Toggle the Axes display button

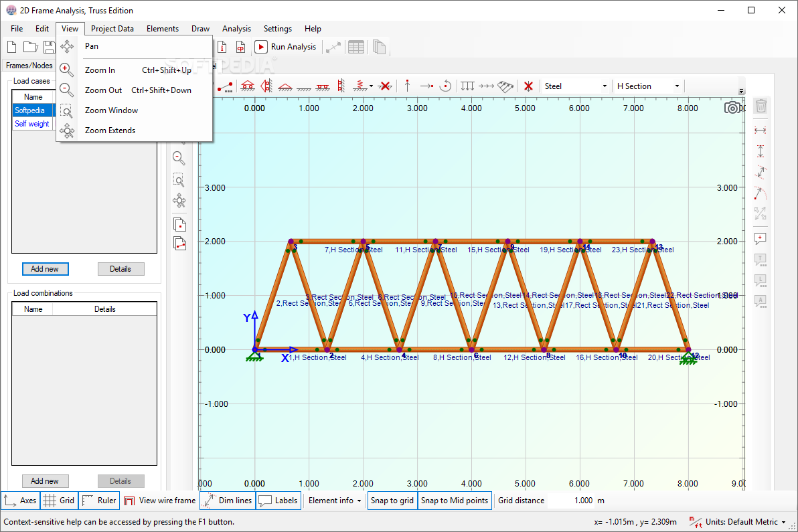[20, 501]
